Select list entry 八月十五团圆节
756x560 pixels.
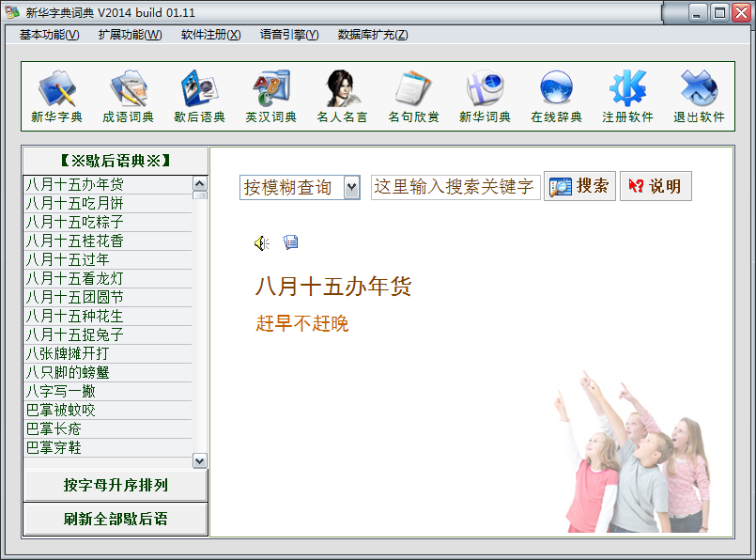(x=108, y=297)
